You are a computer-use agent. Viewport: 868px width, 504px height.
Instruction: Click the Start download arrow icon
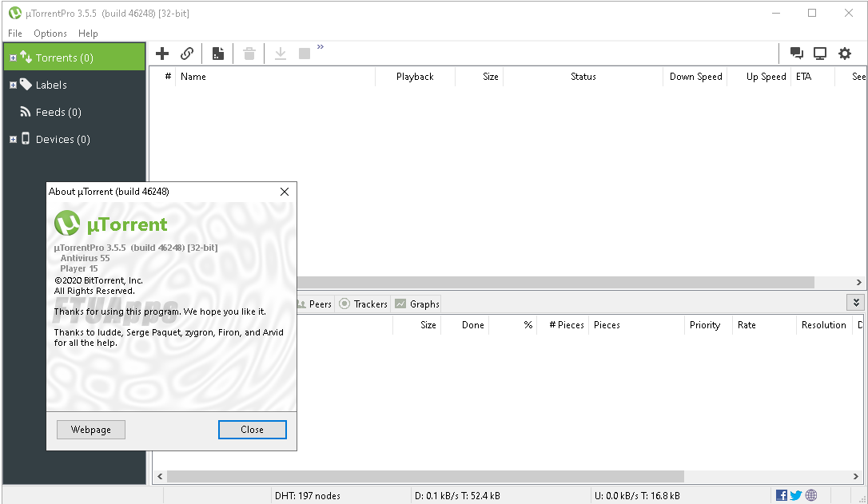pos(281,54)
